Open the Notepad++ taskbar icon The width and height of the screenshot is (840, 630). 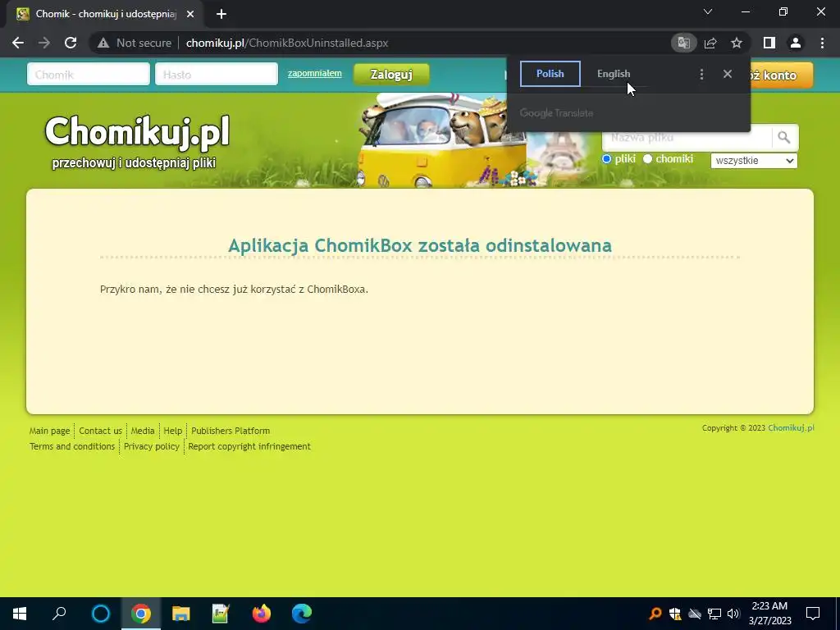221,614
